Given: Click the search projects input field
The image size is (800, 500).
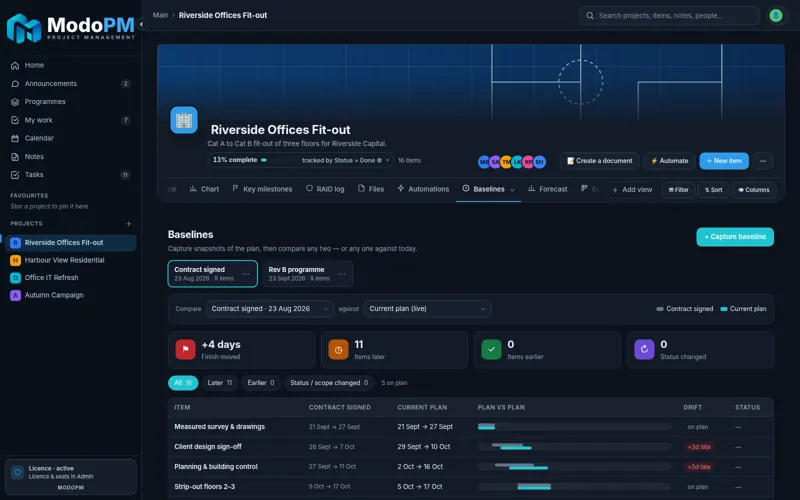Looking at the screenshot, I should click(669, 16).
